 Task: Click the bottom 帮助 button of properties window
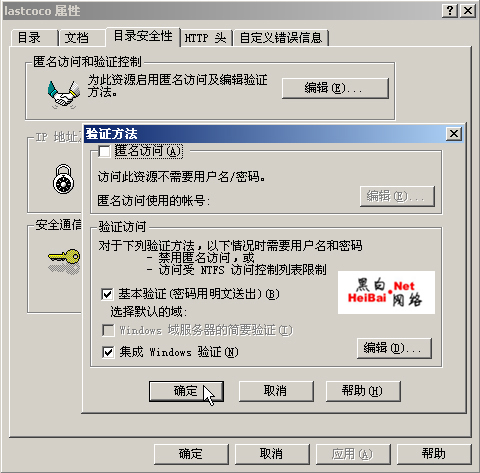[x=434, y=454]
